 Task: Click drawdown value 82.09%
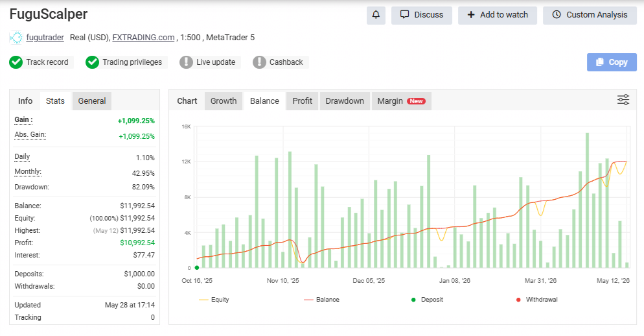tap(143, 187)
